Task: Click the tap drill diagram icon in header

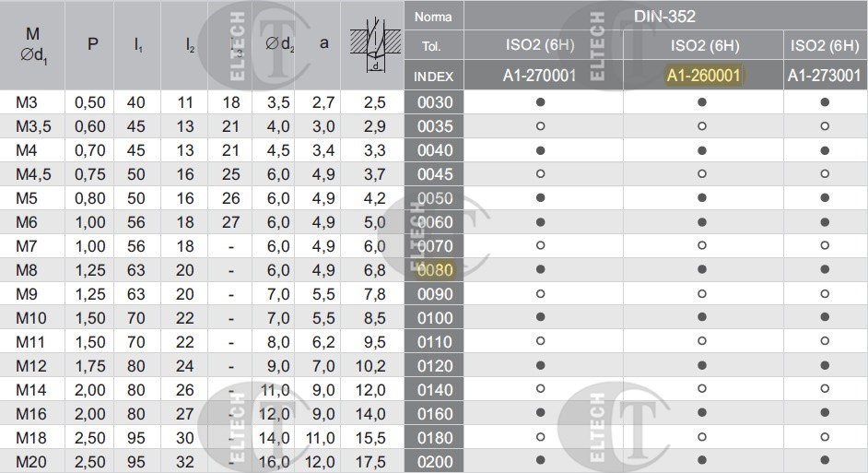Action: click(x=375, y=45)
